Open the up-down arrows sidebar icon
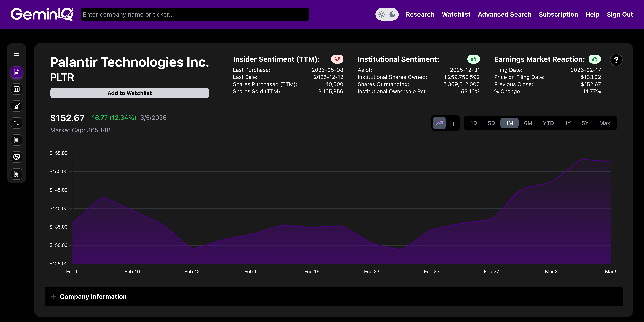The image size is (644, 322). (17, 123)
